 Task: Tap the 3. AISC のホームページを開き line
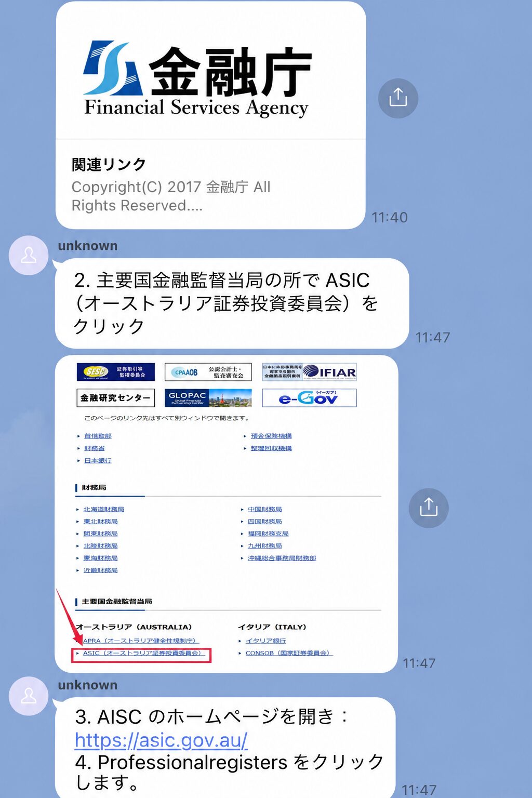pyautogui.click(x=212, y=717)
